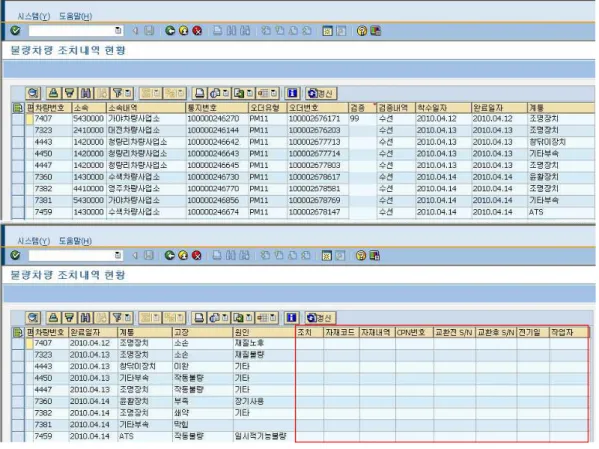Click the yellow Exit icon in upper window
599x449 pixels.
coord(184,31)
